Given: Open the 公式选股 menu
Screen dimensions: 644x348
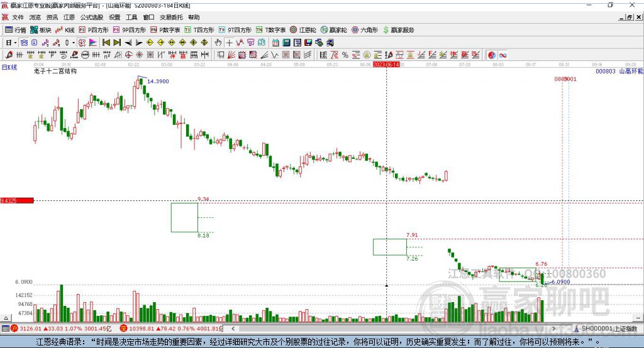Looking at the screenshot, I should click(92, 17).
